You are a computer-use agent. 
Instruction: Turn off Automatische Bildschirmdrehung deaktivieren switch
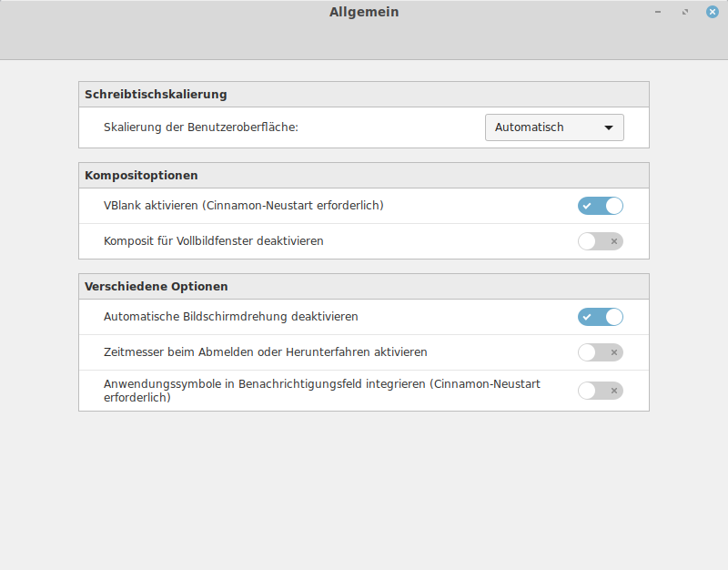click(601, 317)
